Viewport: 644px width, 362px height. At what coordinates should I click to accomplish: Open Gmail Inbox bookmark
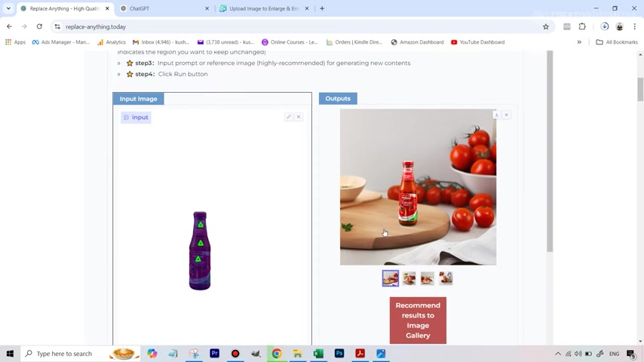pos(161,42)
